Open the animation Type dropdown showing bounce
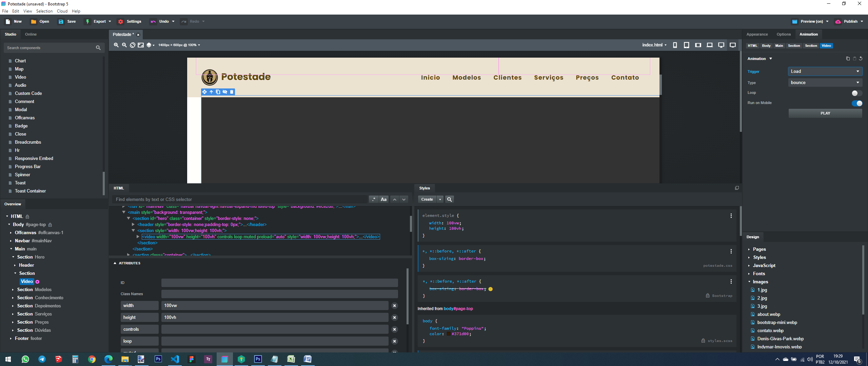Image resolution: width=868 pixels, height=366 pixels. 825,83
